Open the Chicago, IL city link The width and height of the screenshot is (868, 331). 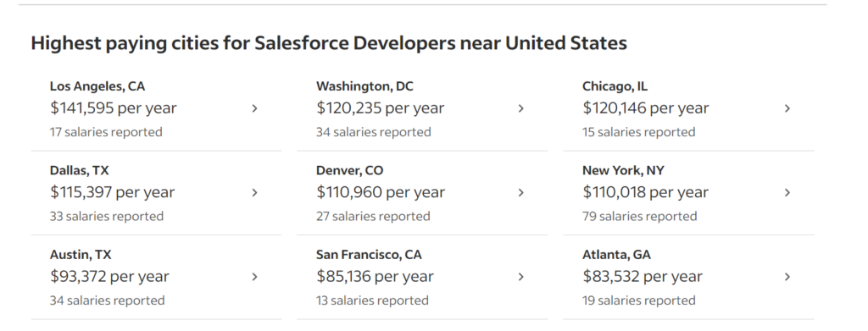(615, 86)
